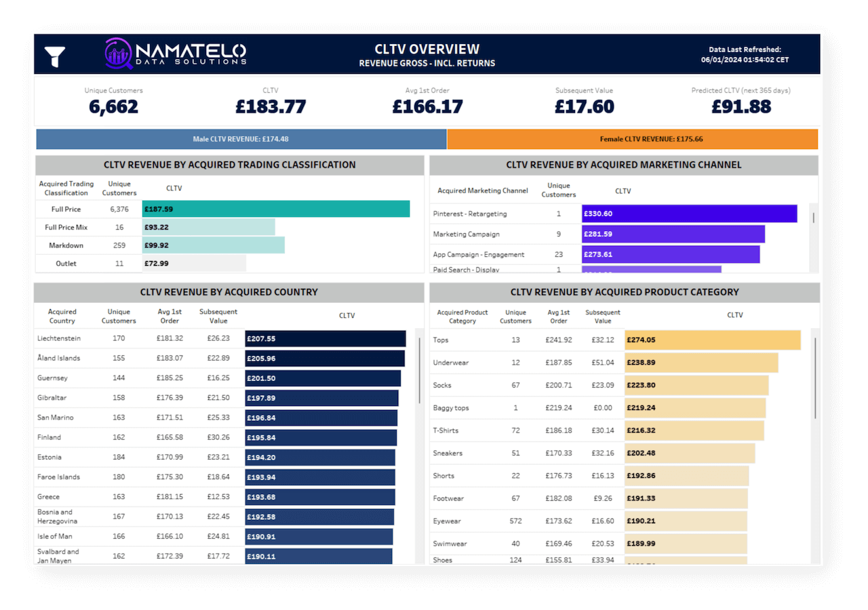This screenshot has width=868, height=610.
Task: Select the Tops product category label
Action: point(441,340)
